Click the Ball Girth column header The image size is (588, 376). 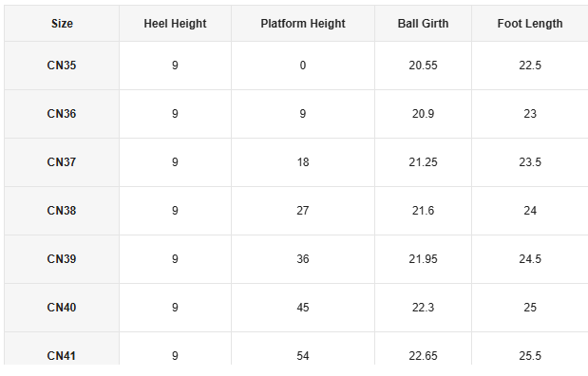click(x=423, y=23)
